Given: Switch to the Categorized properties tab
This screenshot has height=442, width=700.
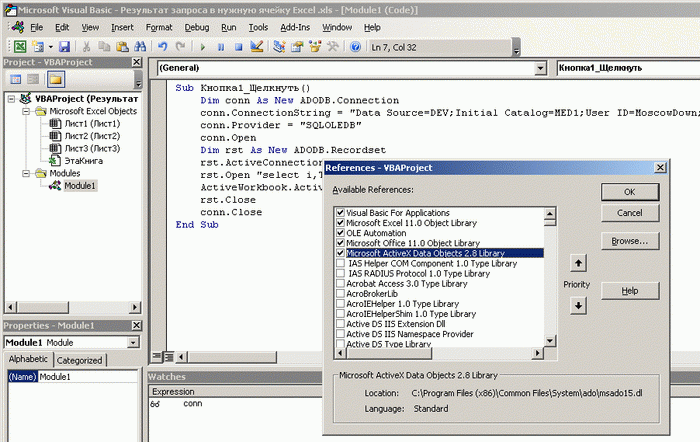Looking at the screenshot, I should 79,360.
